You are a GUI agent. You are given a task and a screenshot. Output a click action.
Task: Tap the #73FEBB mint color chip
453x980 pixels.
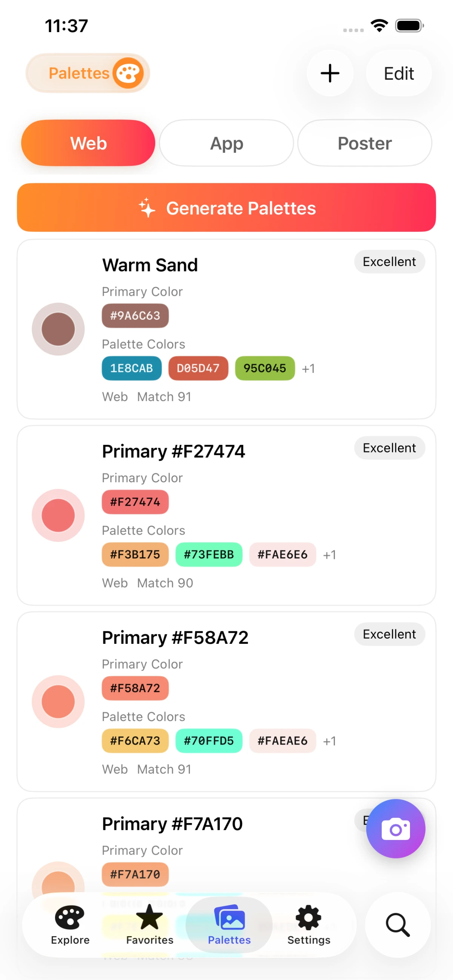click(x=209, y=554)
